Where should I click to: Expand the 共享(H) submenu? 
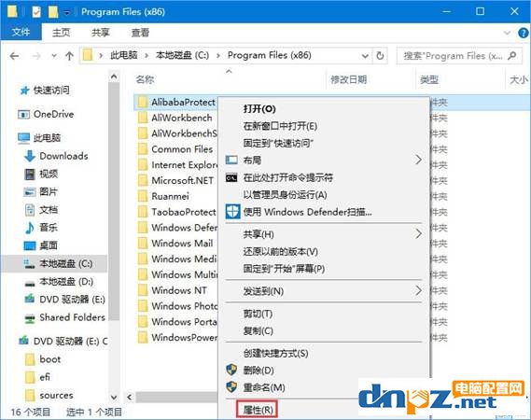click(x=325, y=234)
